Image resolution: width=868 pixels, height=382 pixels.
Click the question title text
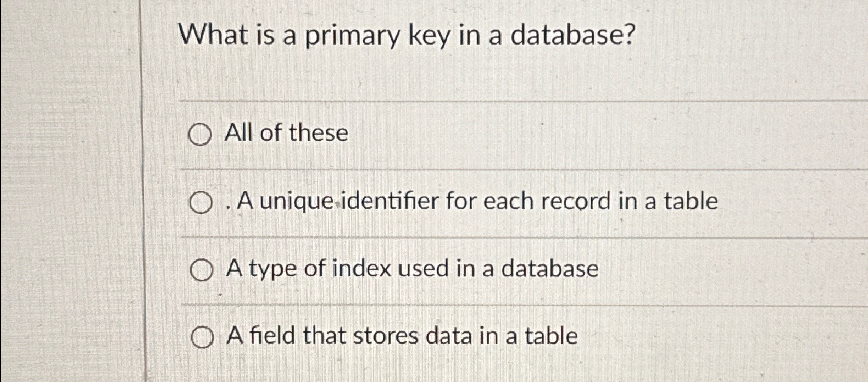coord(407,35)
